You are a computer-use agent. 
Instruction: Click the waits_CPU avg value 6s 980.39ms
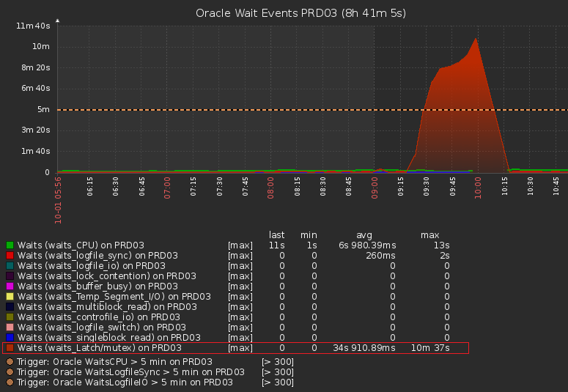pos(367,245)
